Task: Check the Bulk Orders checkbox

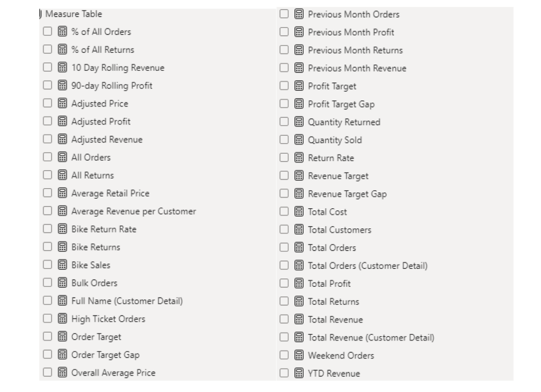Action: pos(48,283)
